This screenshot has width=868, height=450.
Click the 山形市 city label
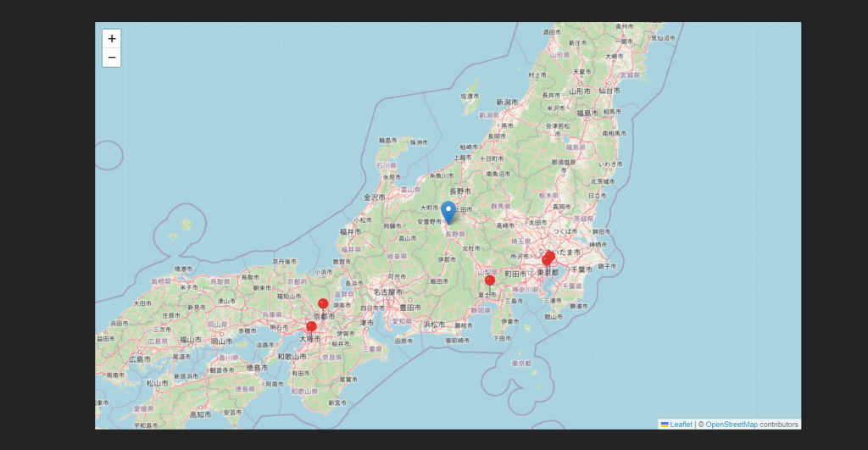point(580,91)
